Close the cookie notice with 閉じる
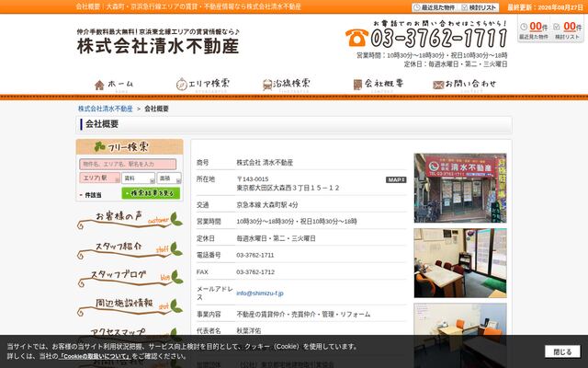The width and height of the screenshot is (588, 368). click(562, 351)
